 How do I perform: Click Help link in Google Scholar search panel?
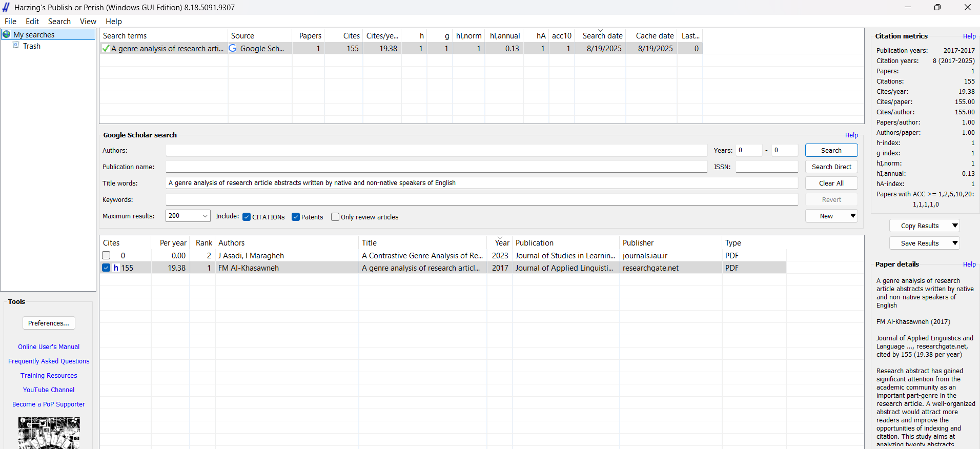[851, 135]
